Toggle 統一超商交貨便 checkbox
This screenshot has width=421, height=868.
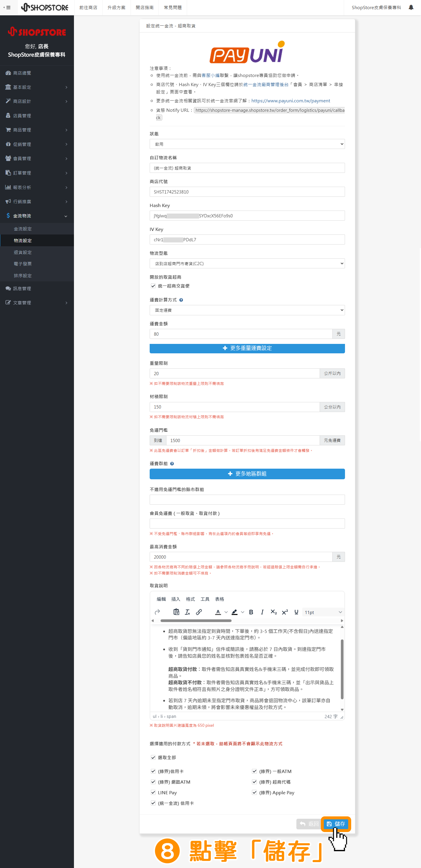(153, 286)
